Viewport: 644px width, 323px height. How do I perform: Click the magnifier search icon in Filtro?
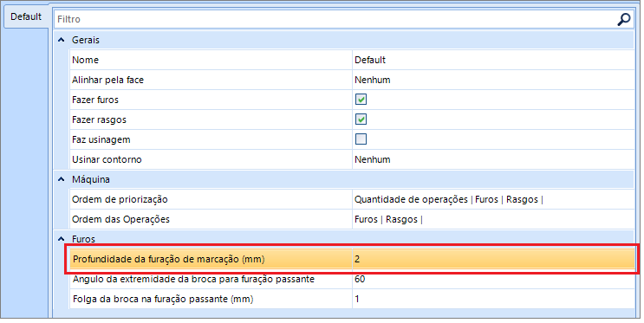pos(624,19)
